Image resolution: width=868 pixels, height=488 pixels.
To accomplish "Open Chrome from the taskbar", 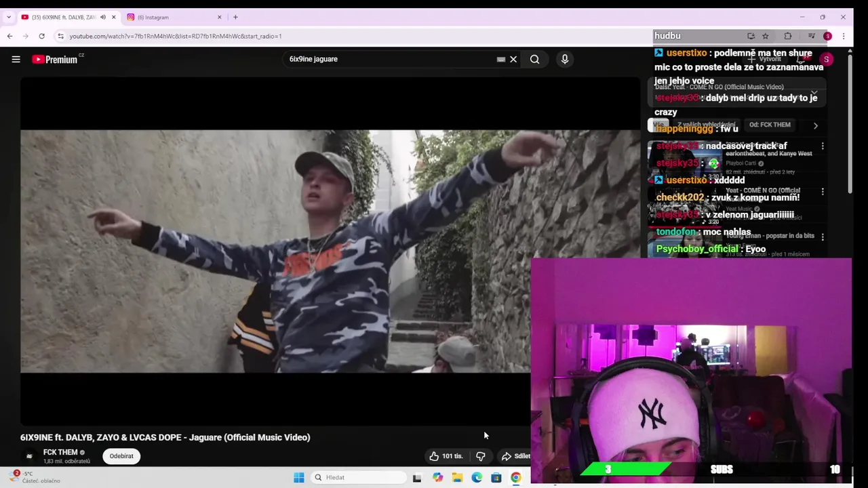I will pyautogui.click(x=516, y=477).
